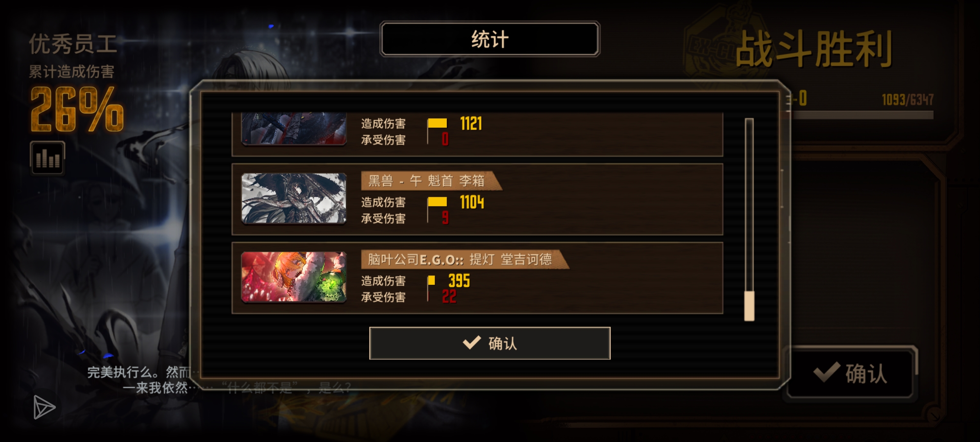Click the 1121 damage dealt bar
The width and height of the screenshot is (980, 442).
437,123
